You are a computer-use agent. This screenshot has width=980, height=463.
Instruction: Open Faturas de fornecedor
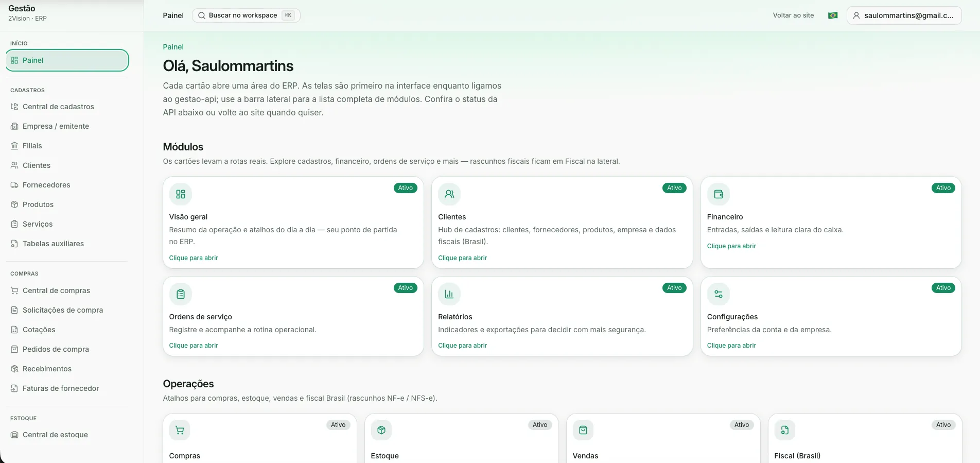[67, 388]
